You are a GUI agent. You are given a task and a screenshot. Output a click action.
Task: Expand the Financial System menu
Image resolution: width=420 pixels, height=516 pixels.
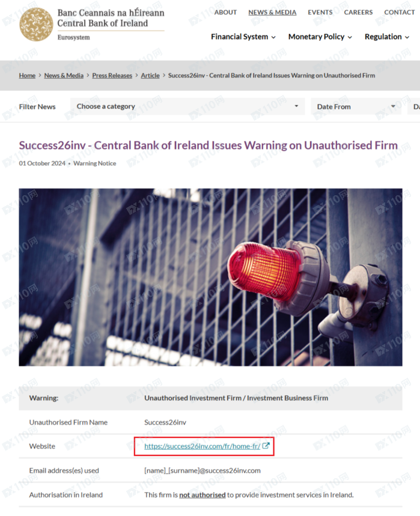click(x=243, y=37)
